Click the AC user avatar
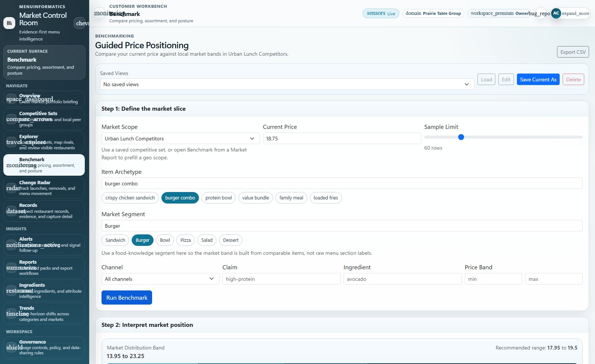This screenshot has height=364, width=595. coord(556,13)
